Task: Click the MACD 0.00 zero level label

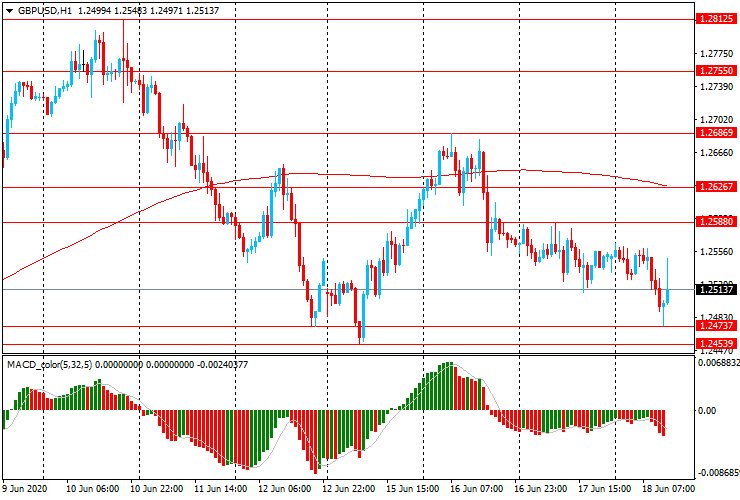Action: click(707, 411)
